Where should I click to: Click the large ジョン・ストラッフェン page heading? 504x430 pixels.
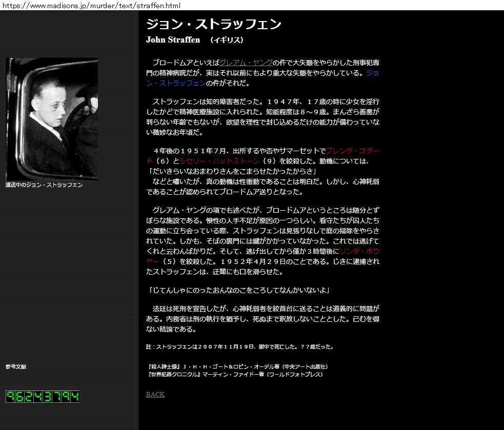tap(214, 24)
